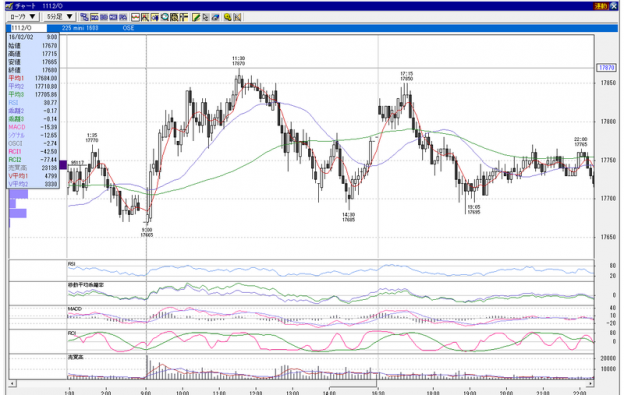Click the 14:30 low label on chart
The image size is (624, 395).
coord(349,217)
